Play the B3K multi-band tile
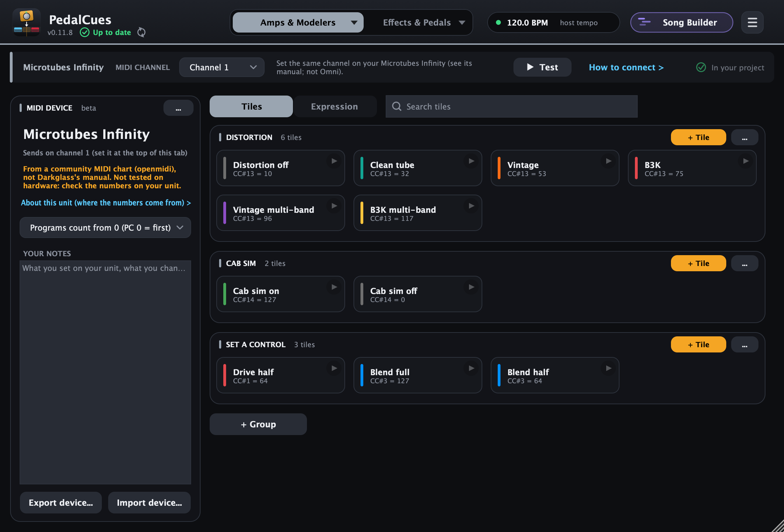The height and width of the screenshot is (532, 784). pyautogui.click(x=471, y=206)
